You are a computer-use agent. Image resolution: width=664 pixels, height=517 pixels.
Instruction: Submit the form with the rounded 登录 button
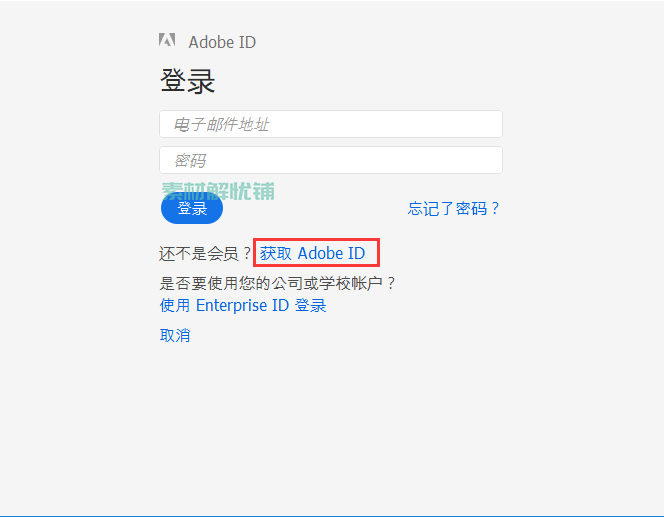192,208
